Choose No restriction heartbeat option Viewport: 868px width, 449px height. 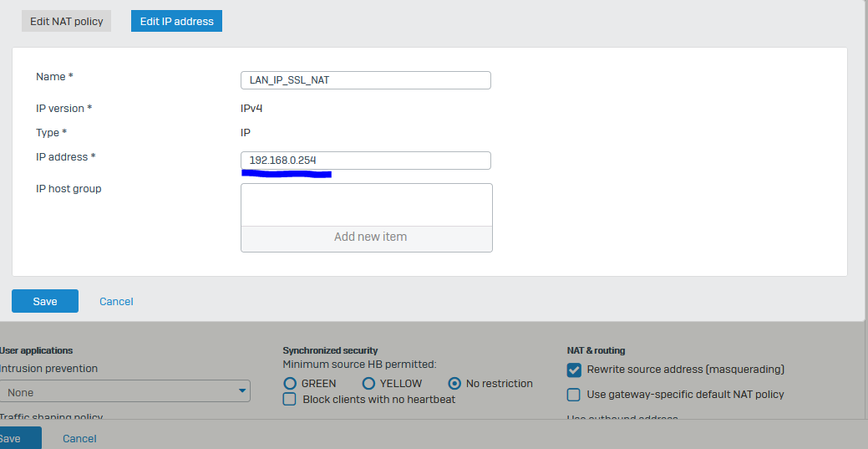click(454, 383)
